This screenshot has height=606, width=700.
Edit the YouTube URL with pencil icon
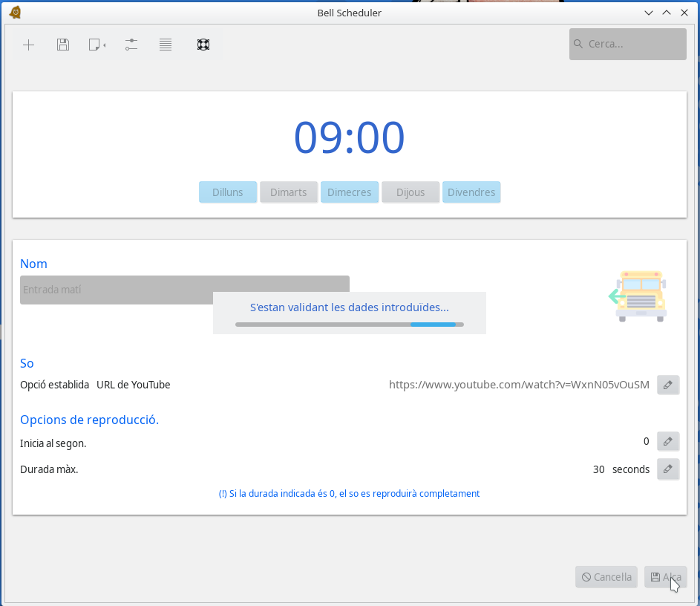tap(668, 385)
